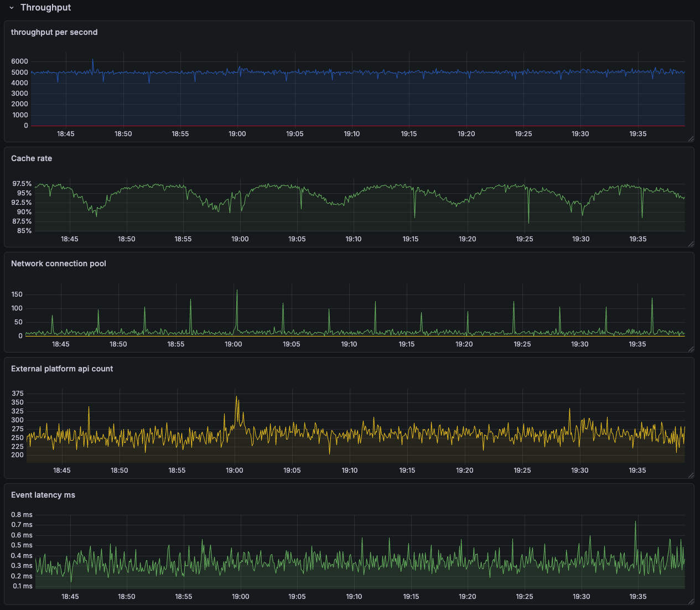Click 19:15 time label in Cache rate panel

click(x=411, y=239)
